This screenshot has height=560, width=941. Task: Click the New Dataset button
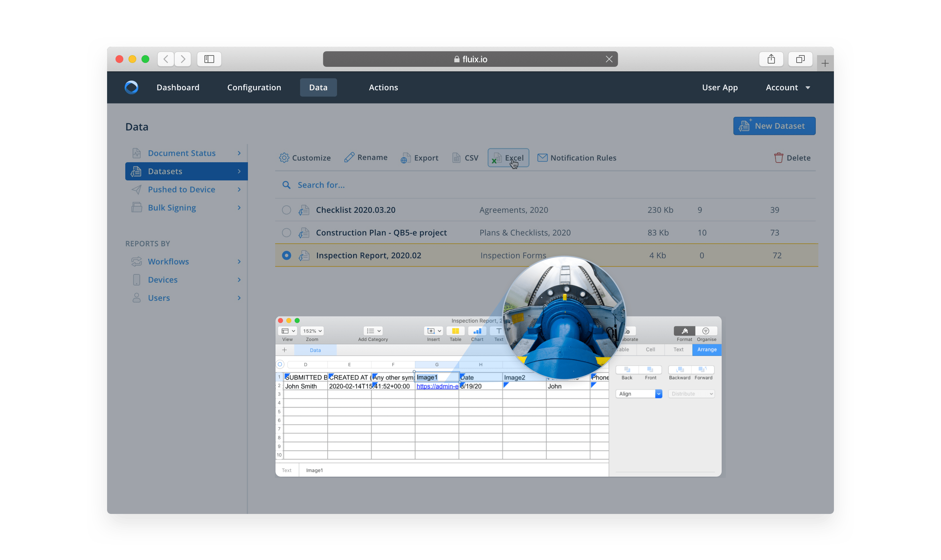click(x=774, y=126)
